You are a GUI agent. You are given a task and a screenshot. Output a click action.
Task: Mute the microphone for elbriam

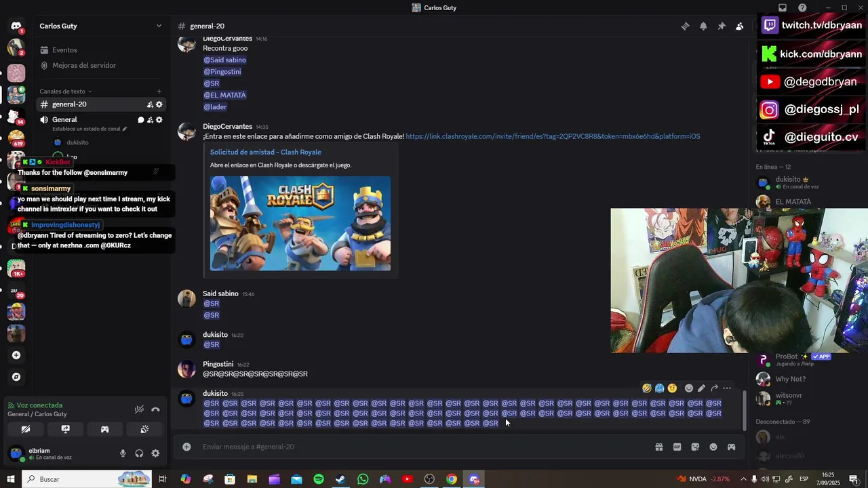coord(123,453)
